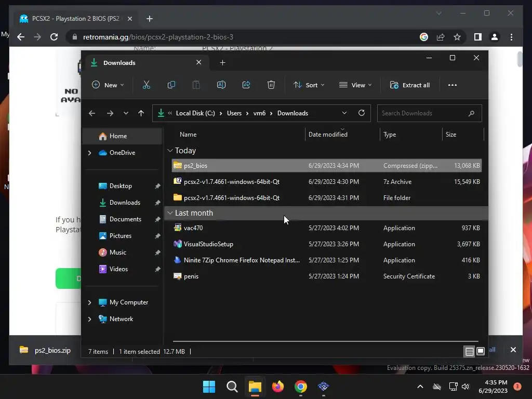Screen dimensions: 532x399
Task: Open the See more ellipsis menu in Explorer
Action: (453, 85)
